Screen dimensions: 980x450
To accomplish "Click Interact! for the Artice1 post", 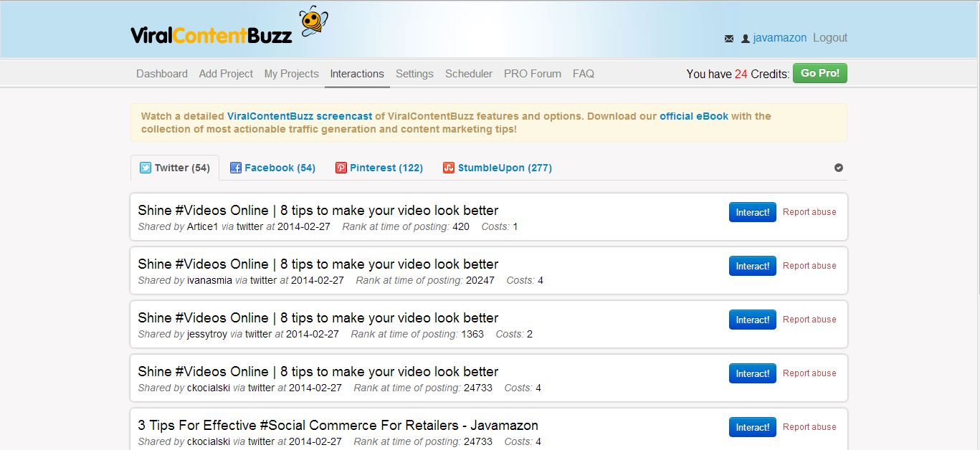I will click(753, 212).
